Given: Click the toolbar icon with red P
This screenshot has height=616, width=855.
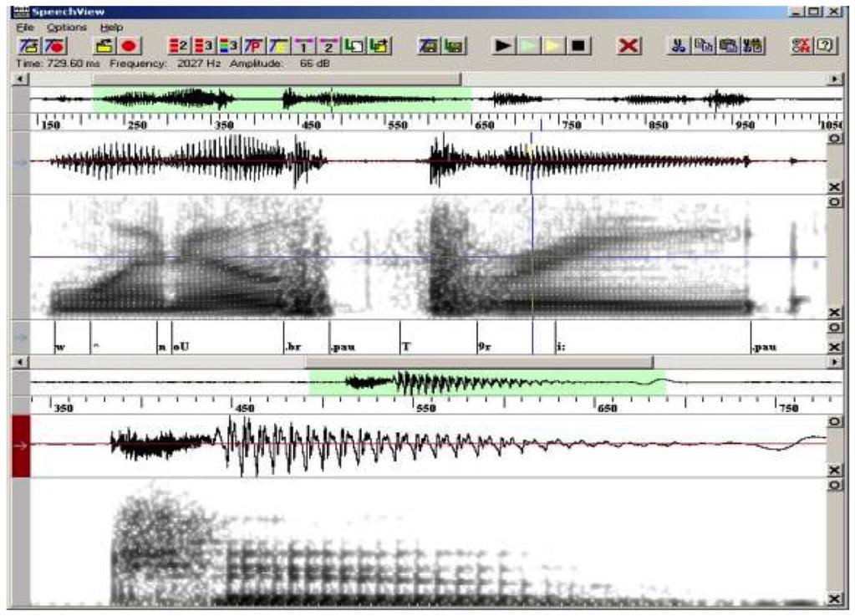Looking at the screenshot, I should pyautogui.click(x=253, y=46).
